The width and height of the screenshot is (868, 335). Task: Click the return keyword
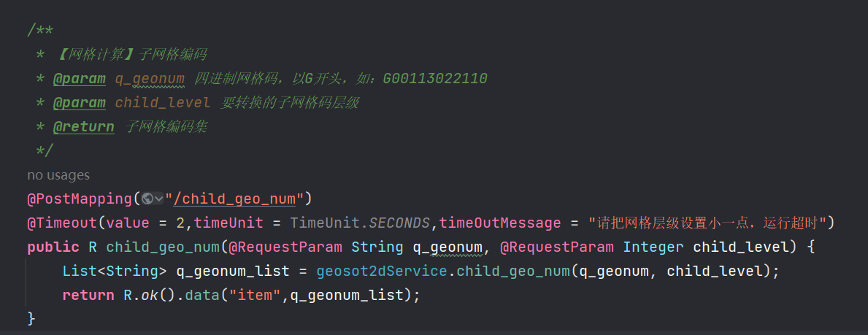pyautogui.click(x=88, y=295)
